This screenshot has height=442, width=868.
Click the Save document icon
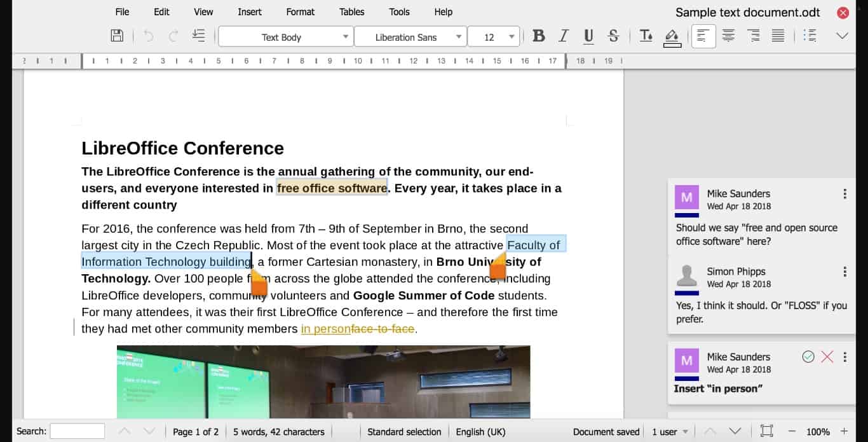click(x=117, y=36)
